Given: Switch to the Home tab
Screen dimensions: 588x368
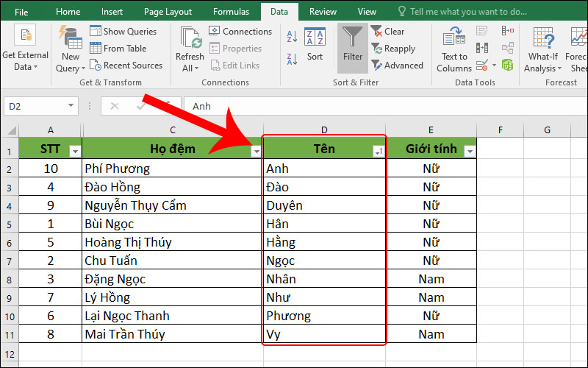Looking at the screenshot, I should tap(68, 12).
